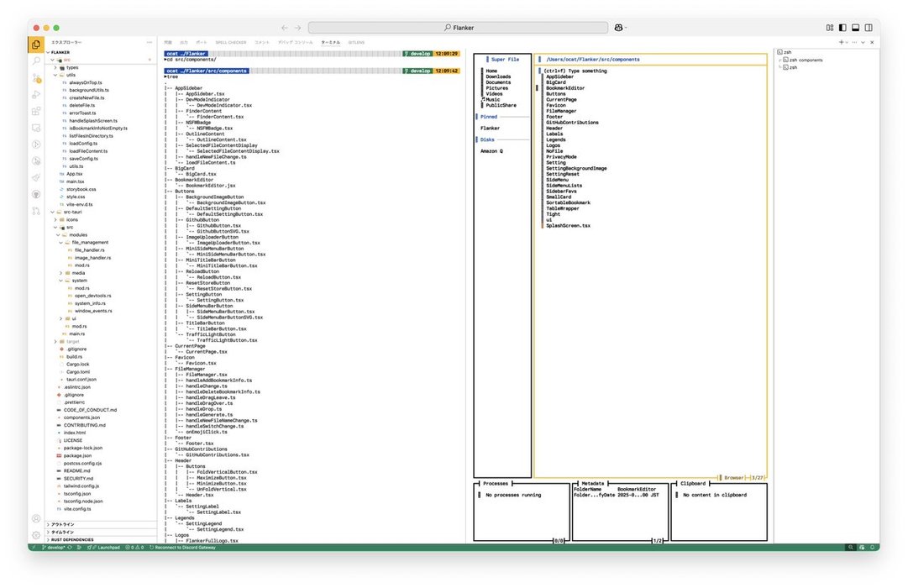Image resolution: width=908 pixels, height=588 pixels.
Task: Expand the RUST DEPENDENCIES section
Action: (71, 539)
